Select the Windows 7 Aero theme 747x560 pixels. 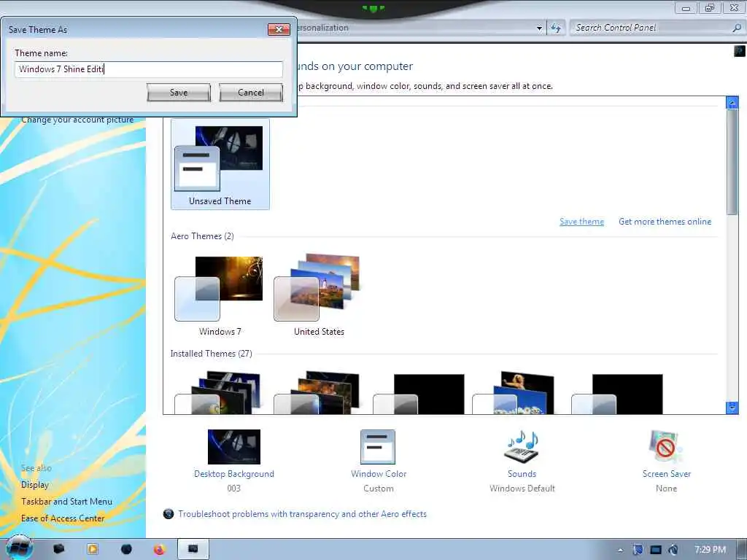(x=220, y=295)
